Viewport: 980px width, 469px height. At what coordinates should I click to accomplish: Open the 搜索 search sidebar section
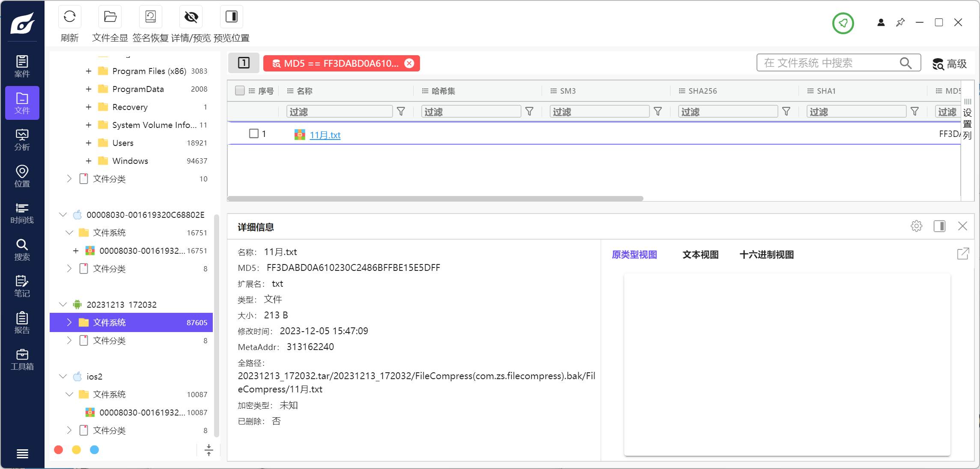point(22,250)
